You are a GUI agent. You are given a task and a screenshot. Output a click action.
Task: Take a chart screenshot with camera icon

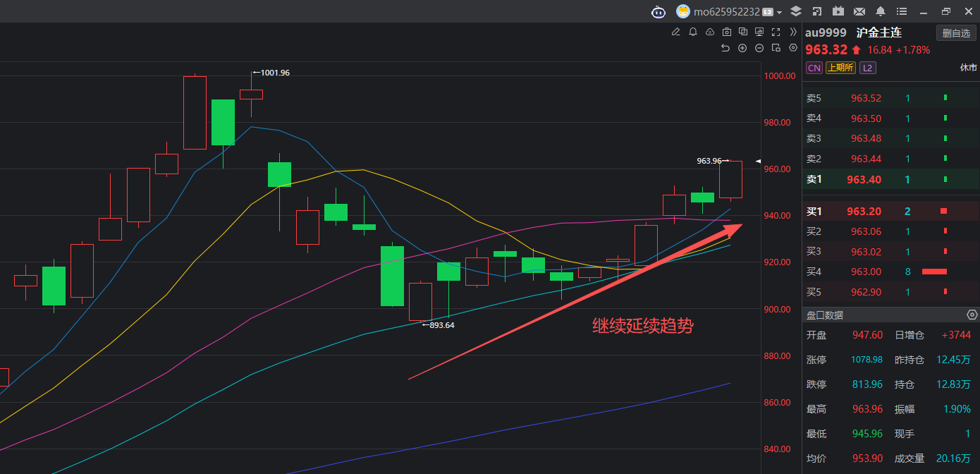coord(726,32)
